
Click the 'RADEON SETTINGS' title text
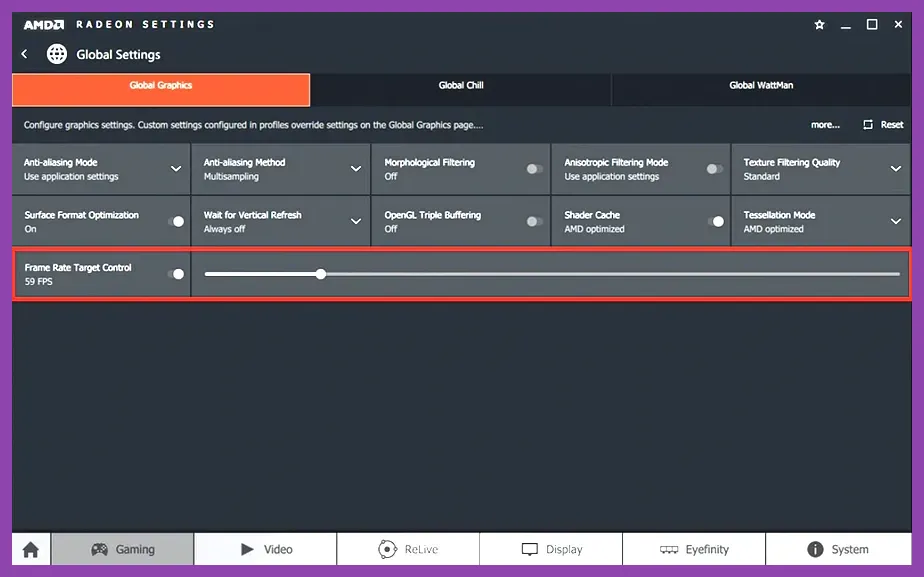(145, 25)
